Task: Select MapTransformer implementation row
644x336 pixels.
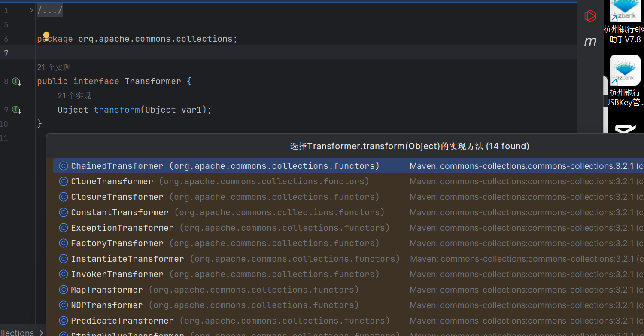Action: (348, 290)
